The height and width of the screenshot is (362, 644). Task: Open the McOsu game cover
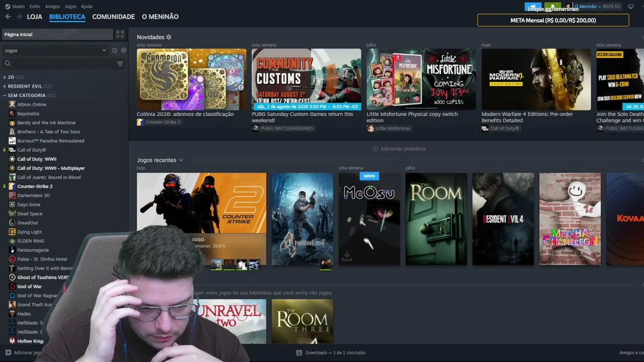[369, 219]
